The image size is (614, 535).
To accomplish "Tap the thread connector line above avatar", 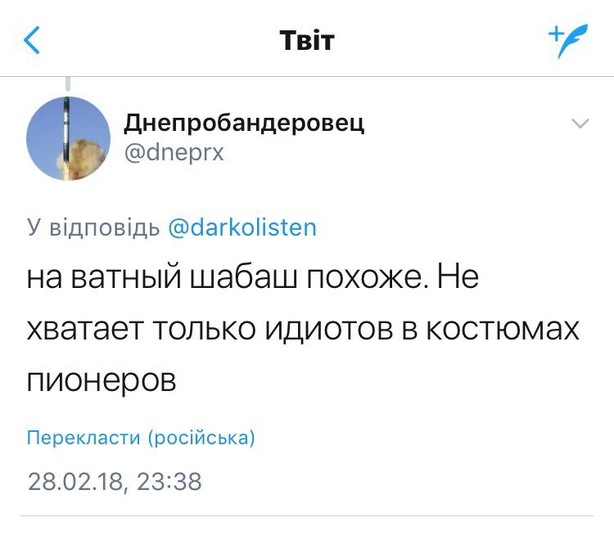I will click(68, 83).
